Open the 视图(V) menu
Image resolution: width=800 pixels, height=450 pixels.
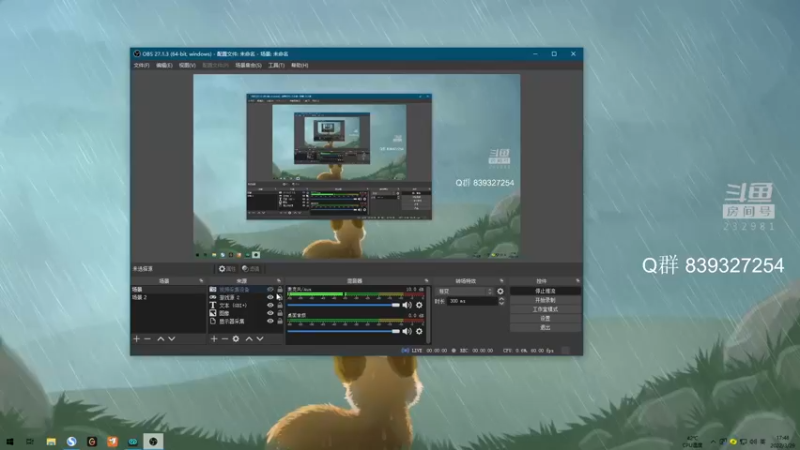click(187, 65)
